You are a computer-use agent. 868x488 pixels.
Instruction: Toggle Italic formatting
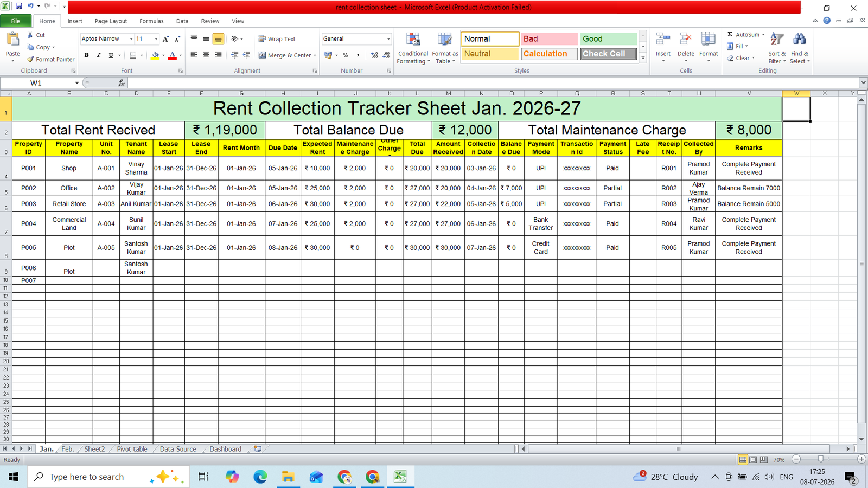coord(99,55)
